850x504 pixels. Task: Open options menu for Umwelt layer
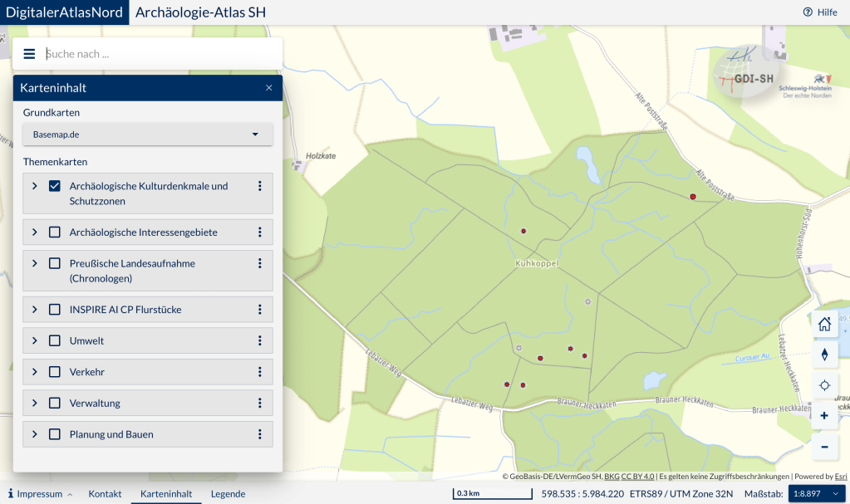(x=260, y=341)
